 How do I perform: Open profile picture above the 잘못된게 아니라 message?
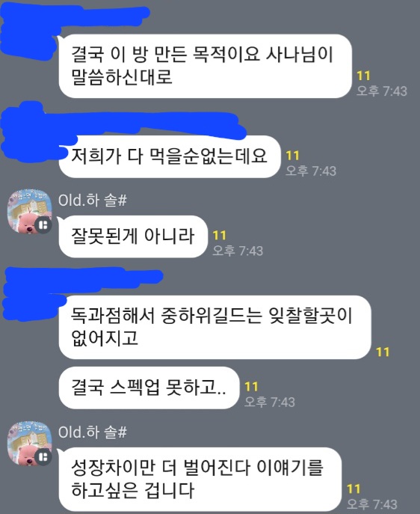(x=29, y=211)
